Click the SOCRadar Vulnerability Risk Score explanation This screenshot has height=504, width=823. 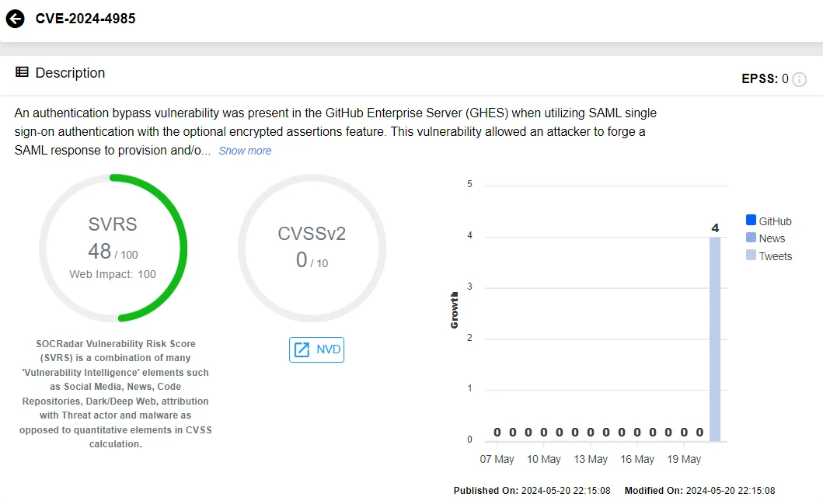pos(116,394)
